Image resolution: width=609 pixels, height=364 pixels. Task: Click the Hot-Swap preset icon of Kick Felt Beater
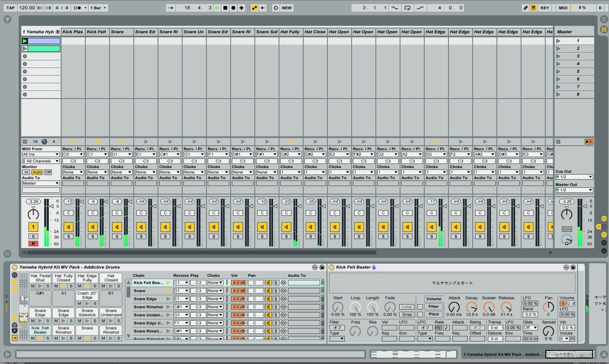[566, 267]
